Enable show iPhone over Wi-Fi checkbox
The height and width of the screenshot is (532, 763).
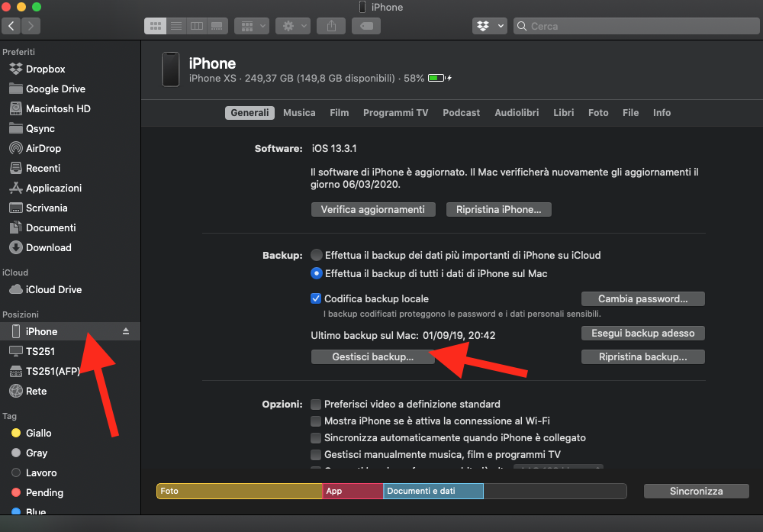coord(316,421)
